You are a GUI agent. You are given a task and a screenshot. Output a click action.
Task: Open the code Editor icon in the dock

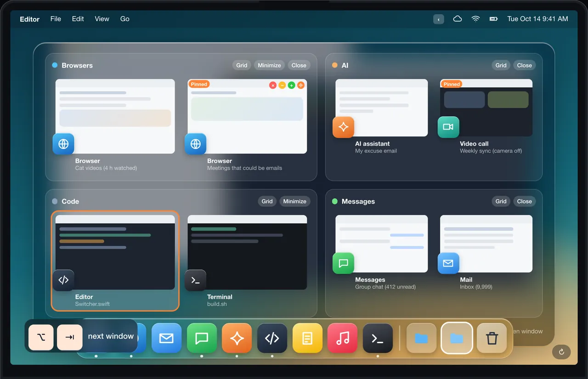click(272, 339)
